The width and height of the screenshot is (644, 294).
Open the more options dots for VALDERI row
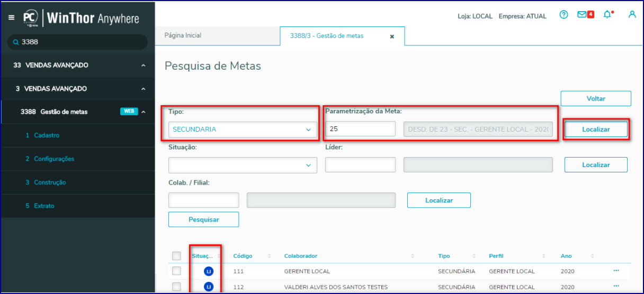pos(616,287)
